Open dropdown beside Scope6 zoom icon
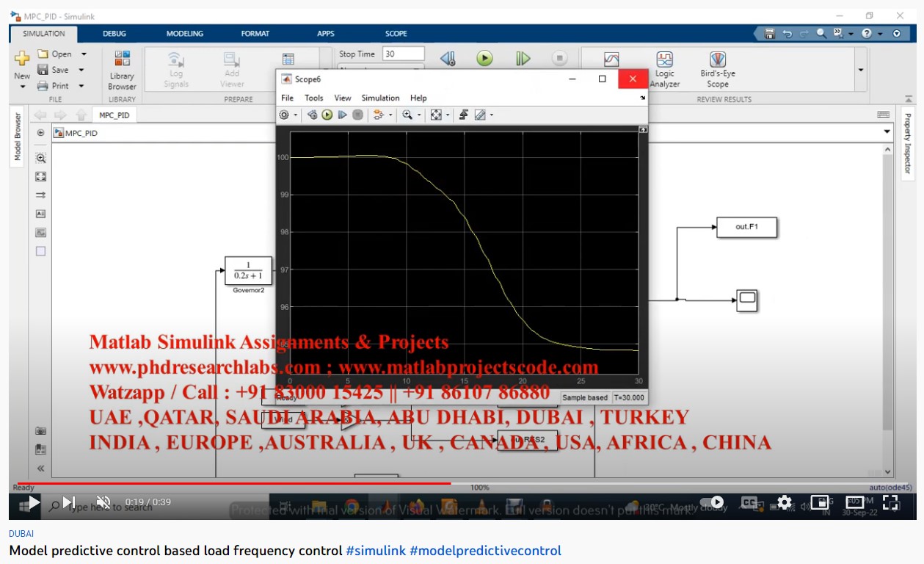 click(x=419, y=115)
